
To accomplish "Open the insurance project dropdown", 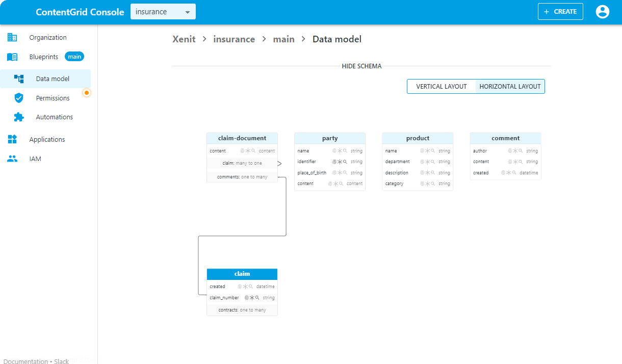I will 163,12.
